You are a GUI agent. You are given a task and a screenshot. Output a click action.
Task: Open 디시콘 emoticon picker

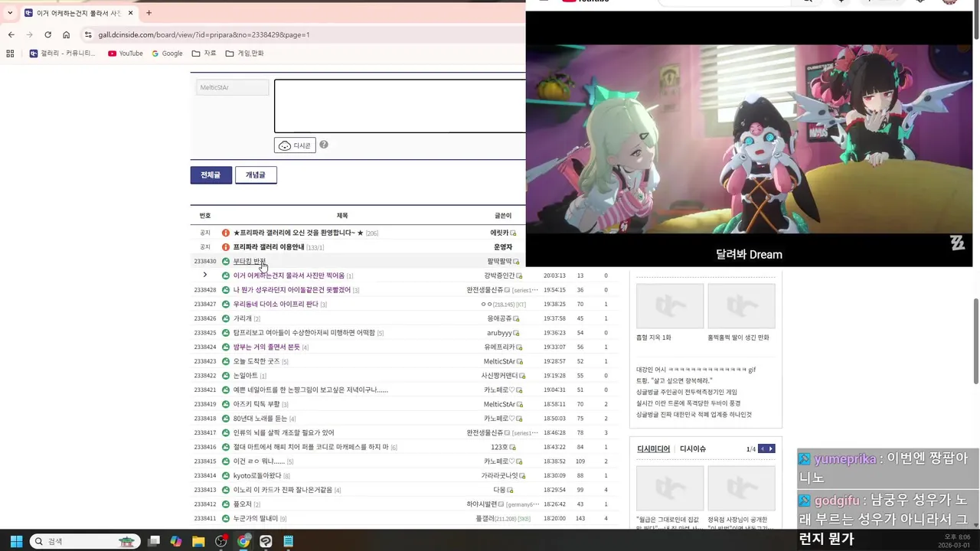tap(295, 145)
